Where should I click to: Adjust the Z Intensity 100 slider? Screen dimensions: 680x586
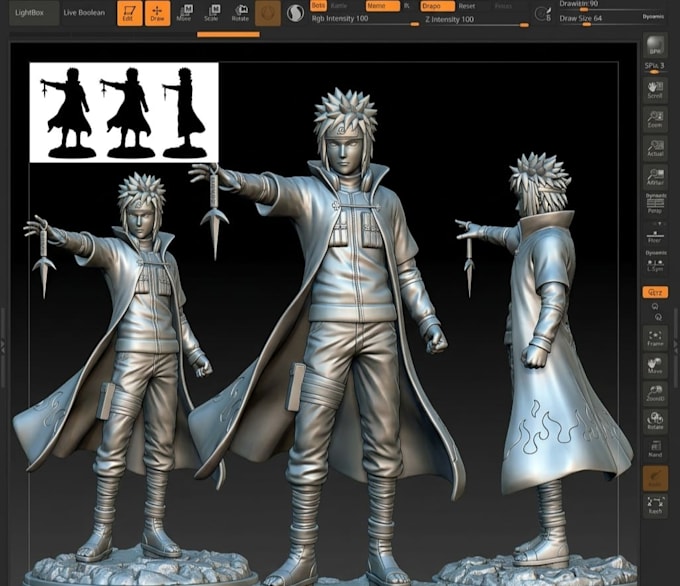click(x=476, y=21)
